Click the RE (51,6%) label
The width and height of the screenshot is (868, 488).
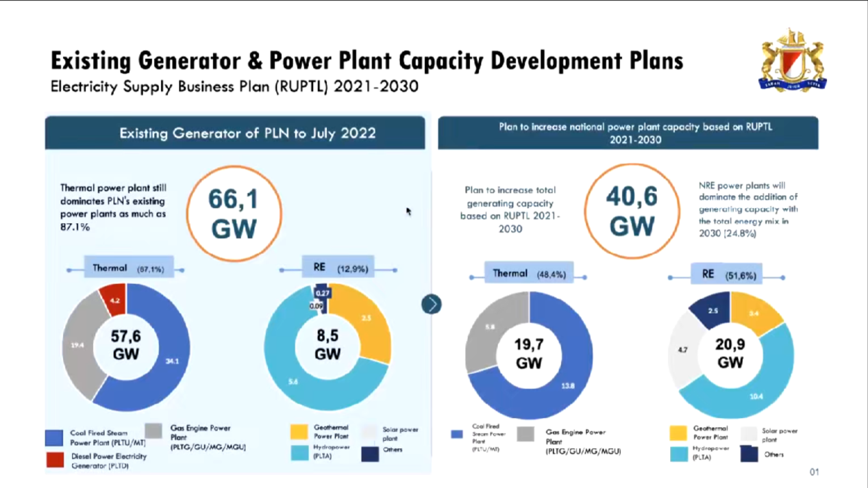point(728,274)
